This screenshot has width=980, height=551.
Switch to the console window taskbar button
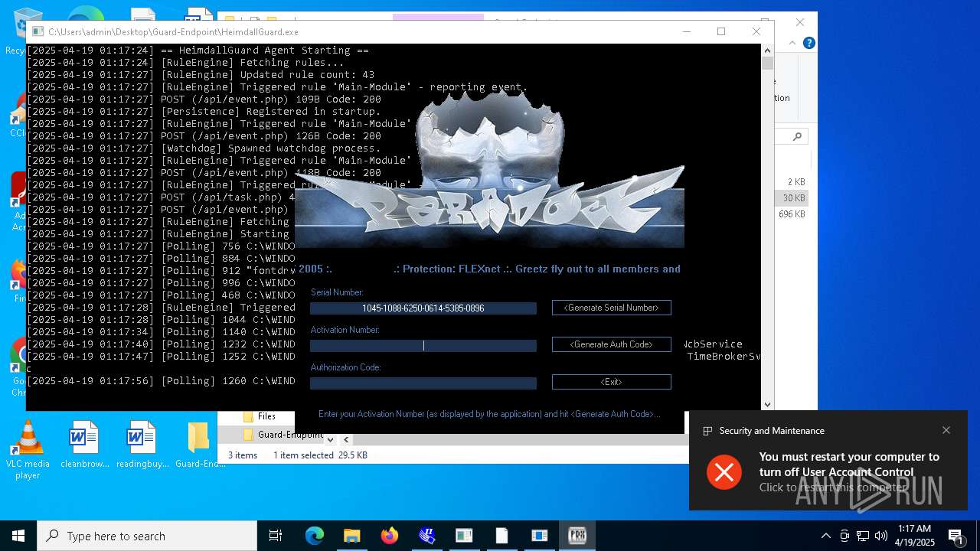(x=464, y=536)
